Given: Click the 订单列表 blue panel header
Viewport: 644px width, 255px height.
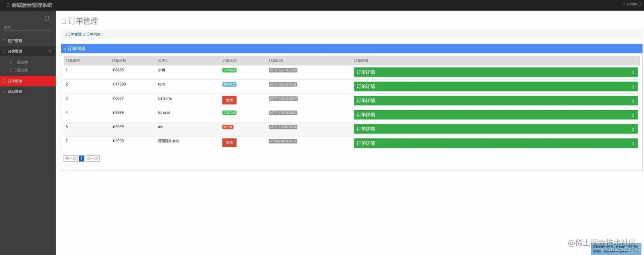Looking at the screenshot, I should coord(351,49).
